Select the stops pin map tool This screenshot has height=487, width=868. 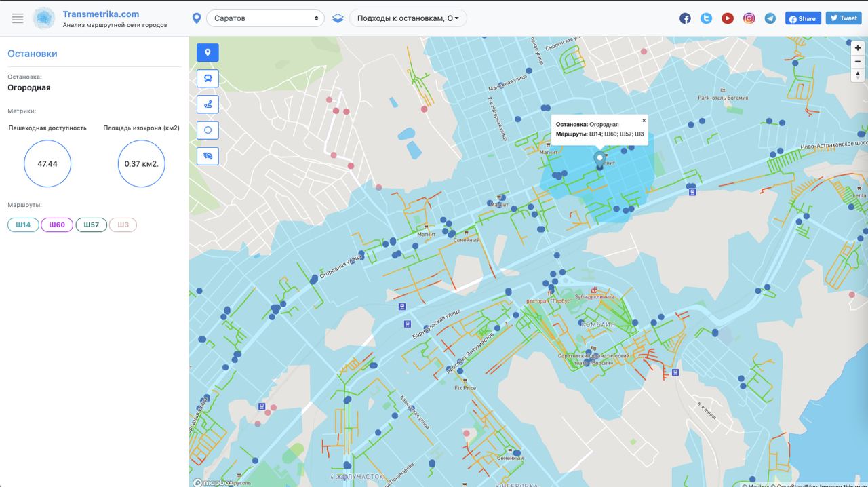pos(208,52)
